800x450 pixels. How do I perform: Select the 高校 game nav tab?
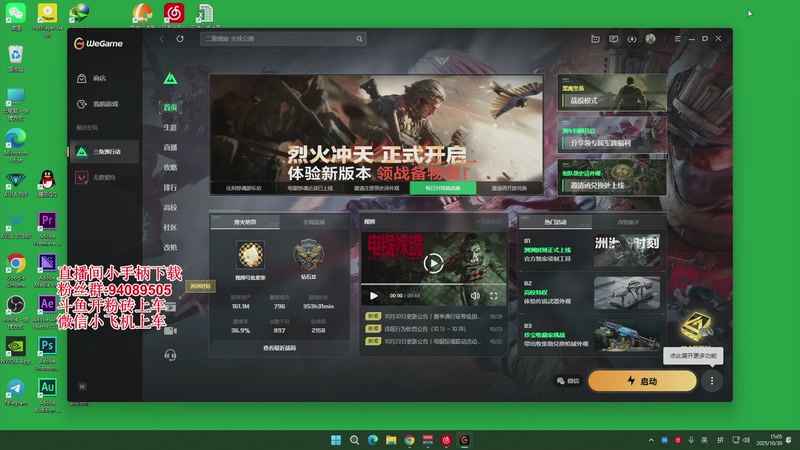[x=170, y=207]
